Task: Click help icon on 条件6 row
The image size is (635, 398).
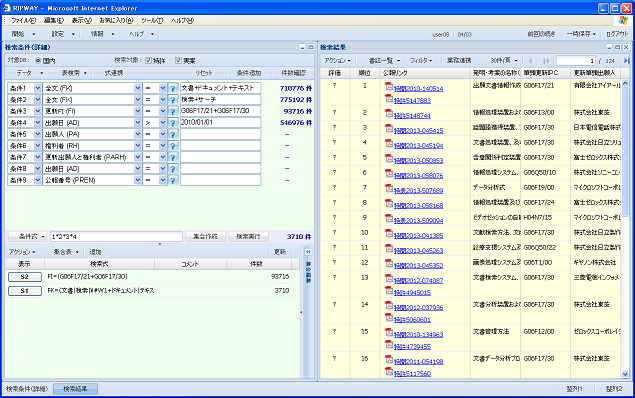Action: [173, 146]
